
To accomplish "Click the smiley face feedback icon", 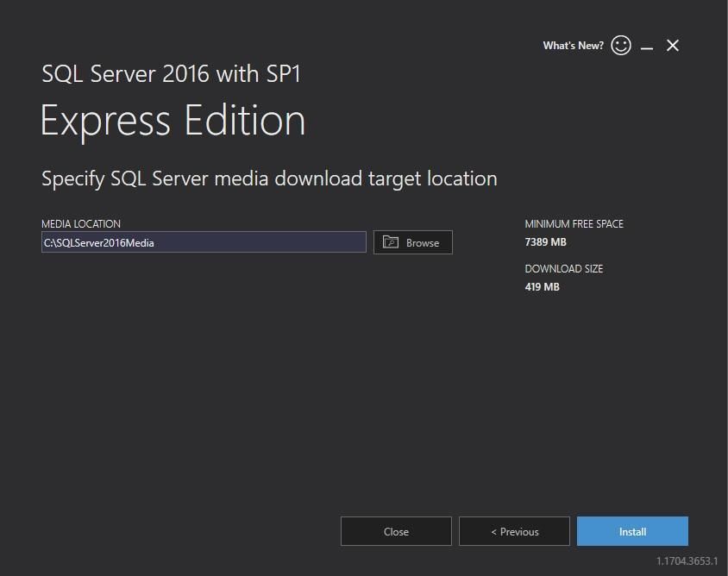I will tap(621, 46).
